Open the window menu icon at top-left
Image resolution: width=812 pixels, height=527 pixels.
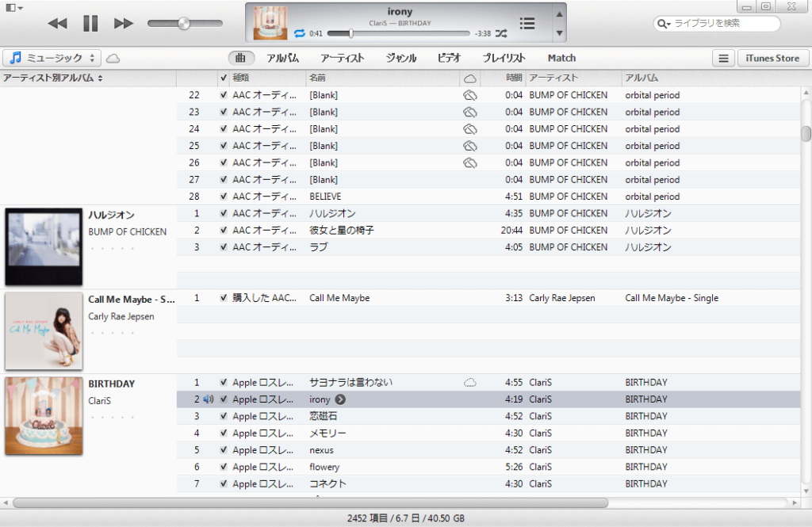[x=14, y=8]
